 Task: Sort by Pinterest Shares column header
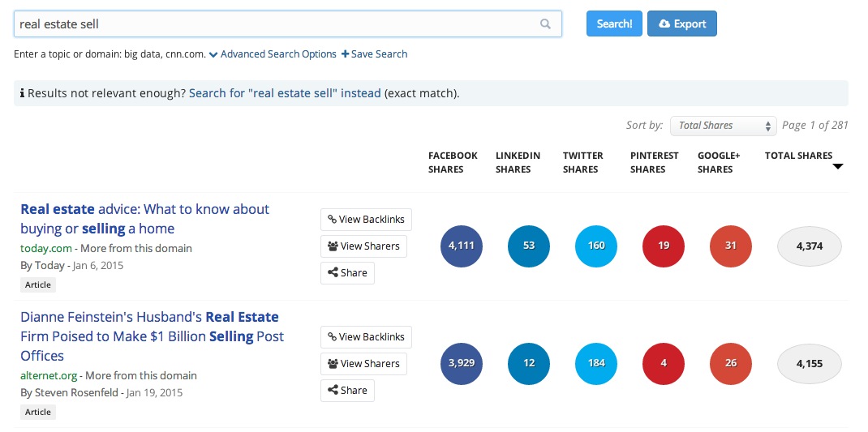pyautogui.click(x=655, y=163)
